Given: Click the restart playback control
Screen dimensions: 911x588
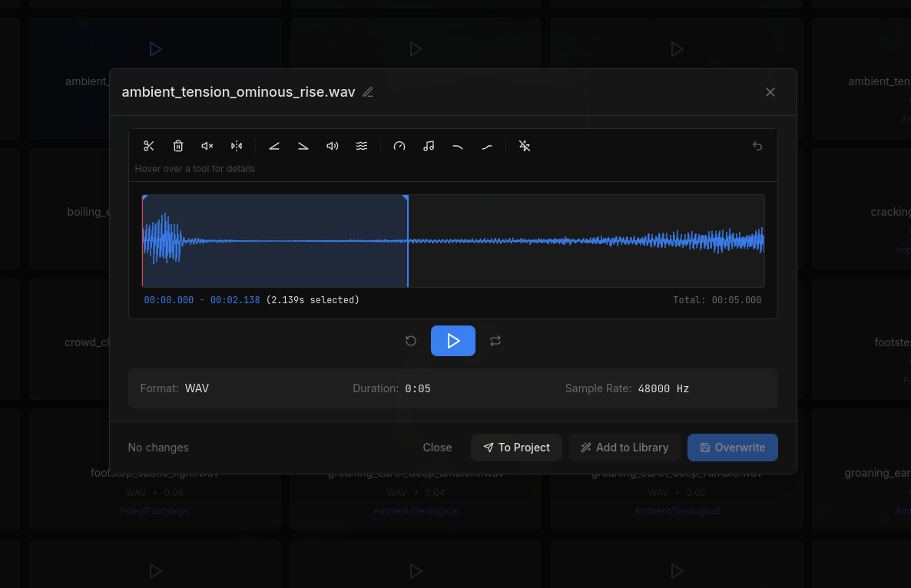Looking at the screenshot, I should [411, 340].
